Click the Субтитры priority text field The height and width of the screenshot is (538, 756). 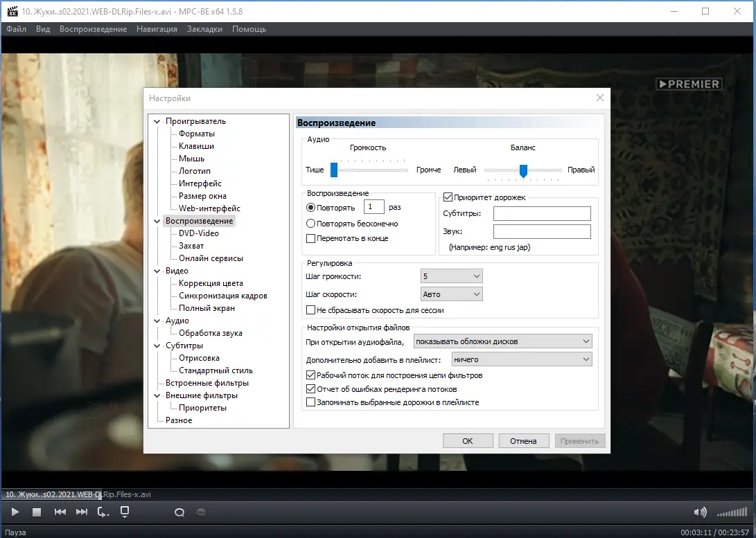[x=542, y=213]
